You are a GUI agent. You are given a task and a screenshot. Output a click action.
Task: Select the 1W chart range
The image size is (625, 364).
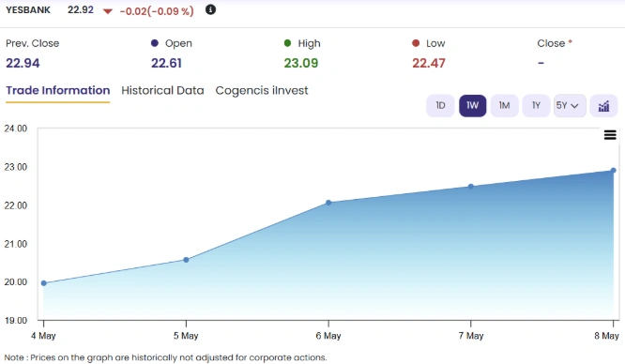click(472, 106)
